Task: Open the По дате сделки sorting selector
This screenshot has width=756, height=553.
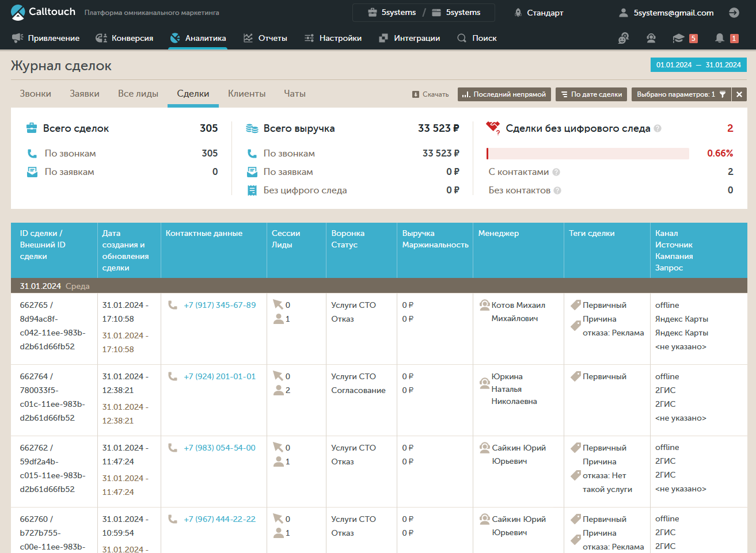Action: click(x=591, y=94)
